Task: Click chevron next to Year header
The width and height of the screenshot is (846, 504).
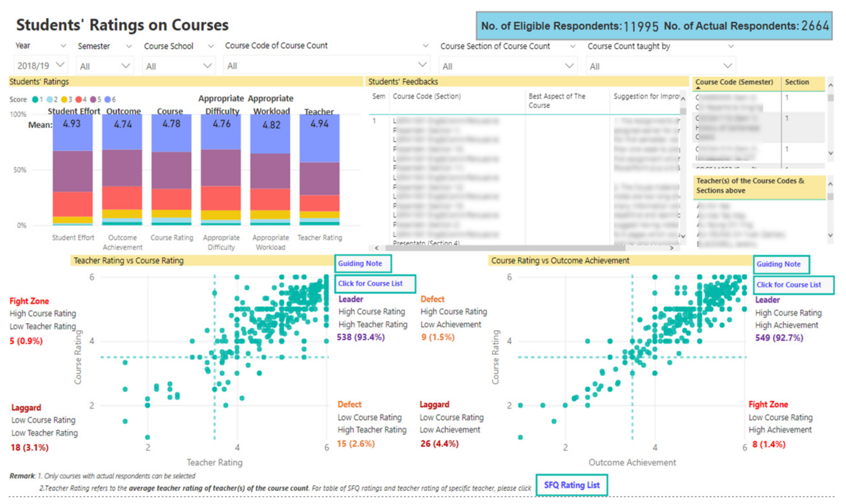Action: pyautogui.click(x=63, y=46)
